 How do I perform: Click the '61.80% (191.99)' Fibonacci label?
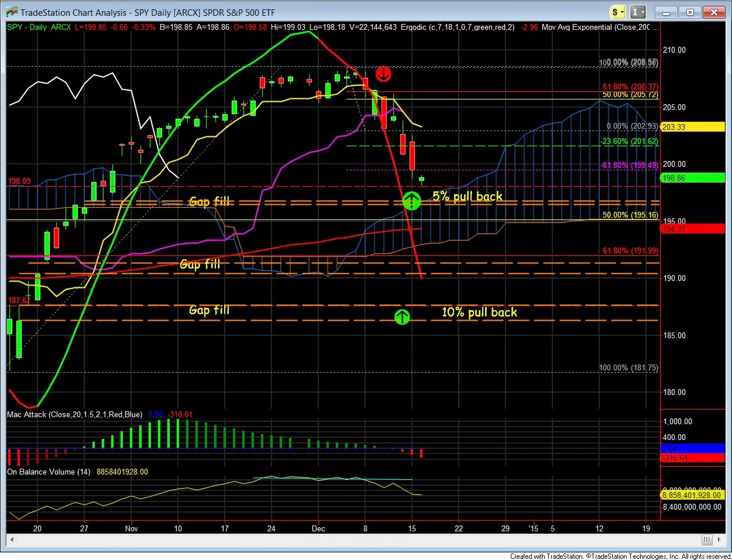pyautogui.click(x=630, y=251)
